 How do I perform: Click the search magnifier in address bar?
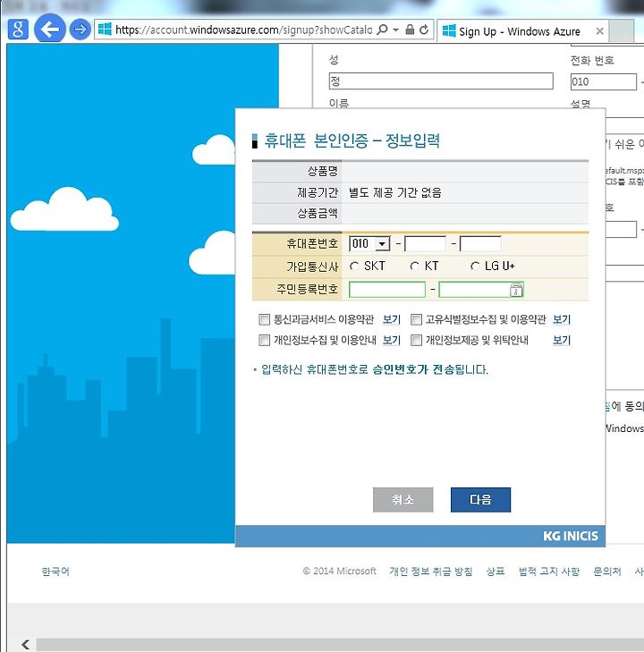click(382, 30)
